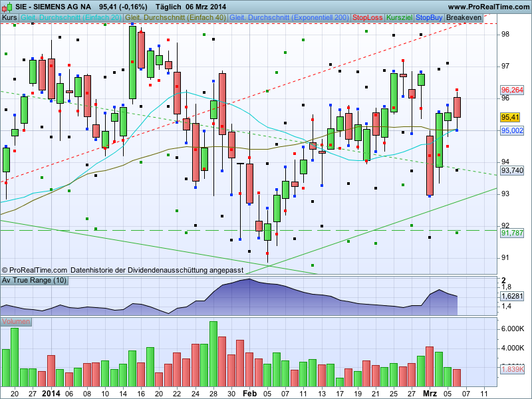Click the blue 95,002 price tag
The width and height of the screenshot is (532, 399).
(512, 130)
